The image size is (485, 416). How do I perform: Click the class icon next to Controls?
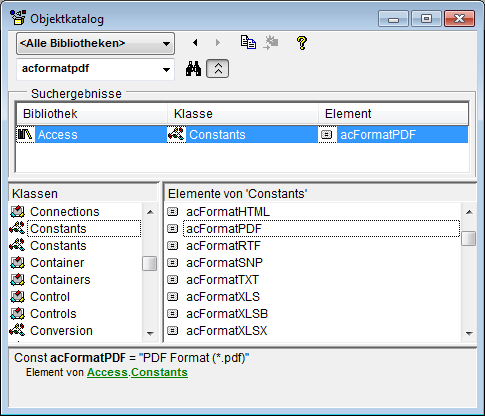point(17,314)
